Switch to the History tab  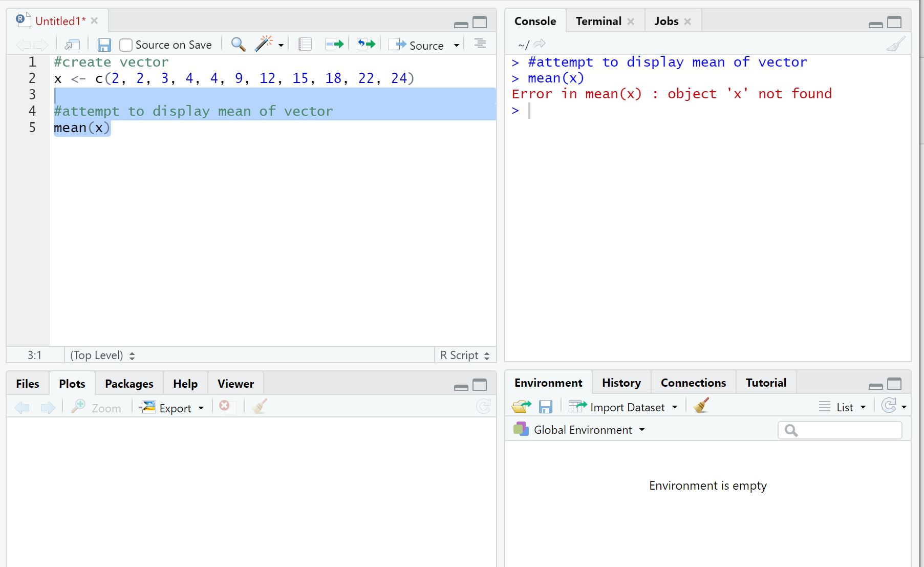pyautogui.click(x=621, y=383)
